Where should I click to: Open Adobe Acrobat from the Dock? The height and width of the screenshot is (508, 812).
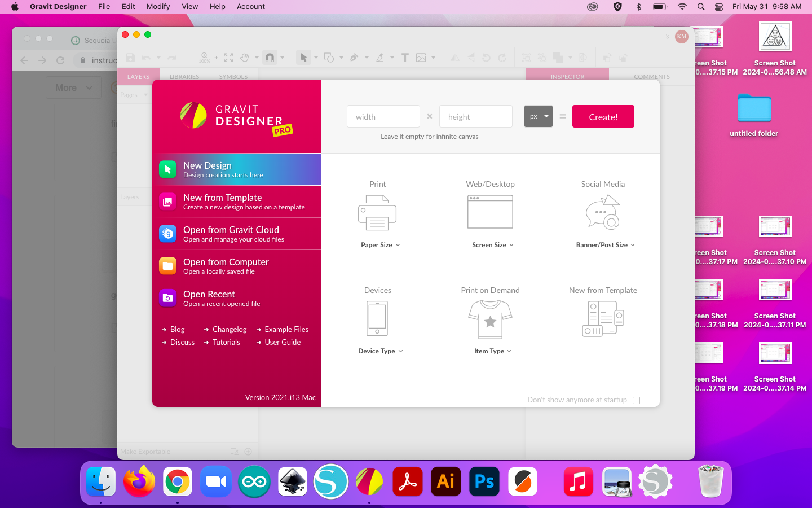(x=407, y=481)
